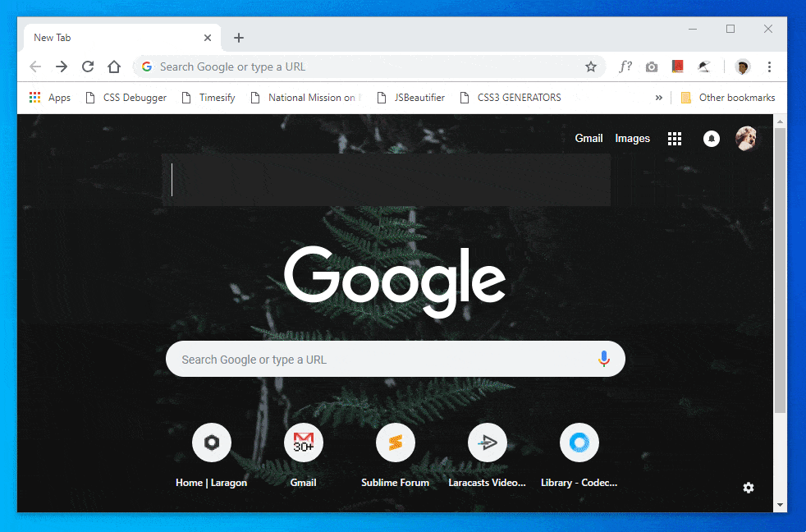This screenshot has width=806, height=532.
Task: Open the Laracasts Video shortcut
Action: pos(488,455)
